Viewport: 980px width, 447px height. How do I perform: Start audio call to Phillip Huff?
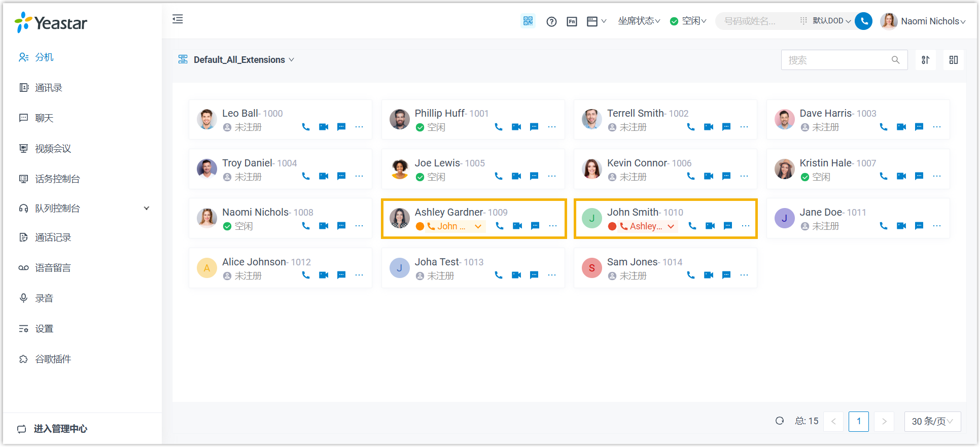pyautogui.click(x=499, y=127)
